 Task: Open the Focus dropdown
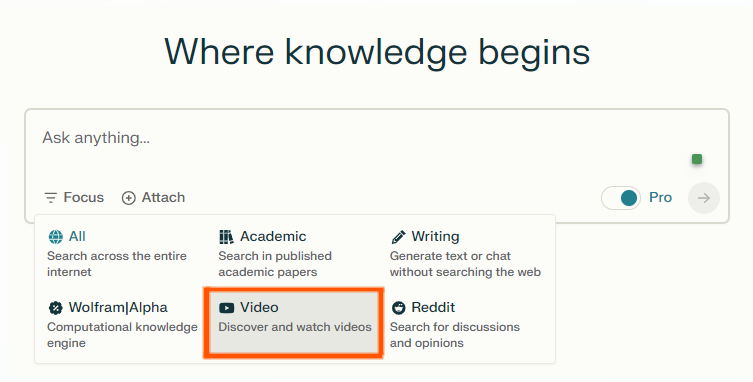tap(74, 197)
